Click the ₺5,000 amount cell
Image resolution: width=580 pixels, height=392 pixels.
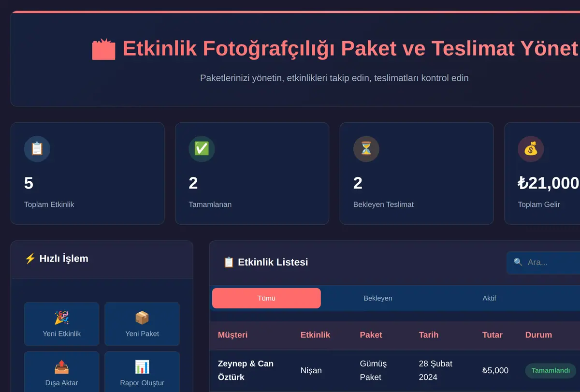point(495,370)
